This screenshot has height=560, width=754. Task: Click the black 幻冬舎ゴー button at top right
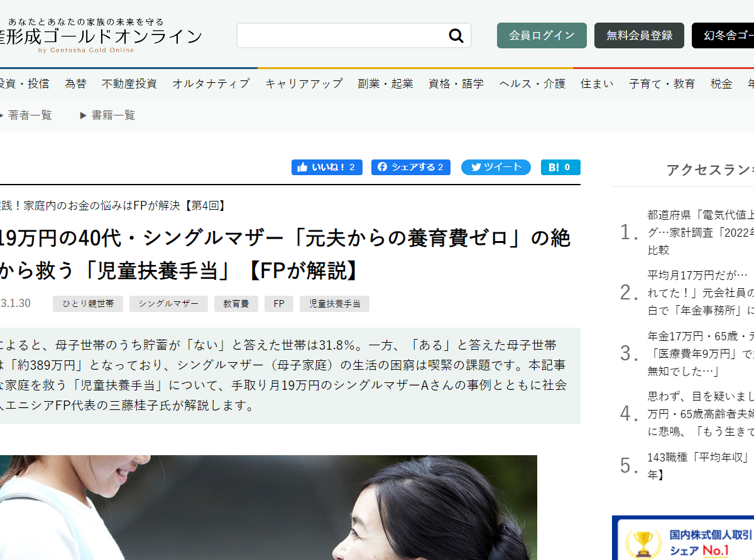point(729,36)
